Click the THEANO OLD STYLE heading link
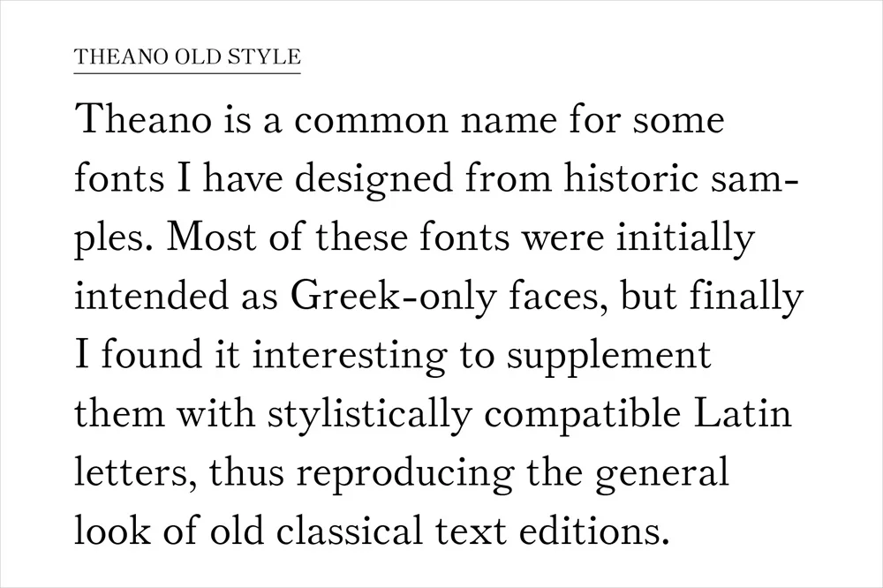883x588 pixels. click(188, 58)
